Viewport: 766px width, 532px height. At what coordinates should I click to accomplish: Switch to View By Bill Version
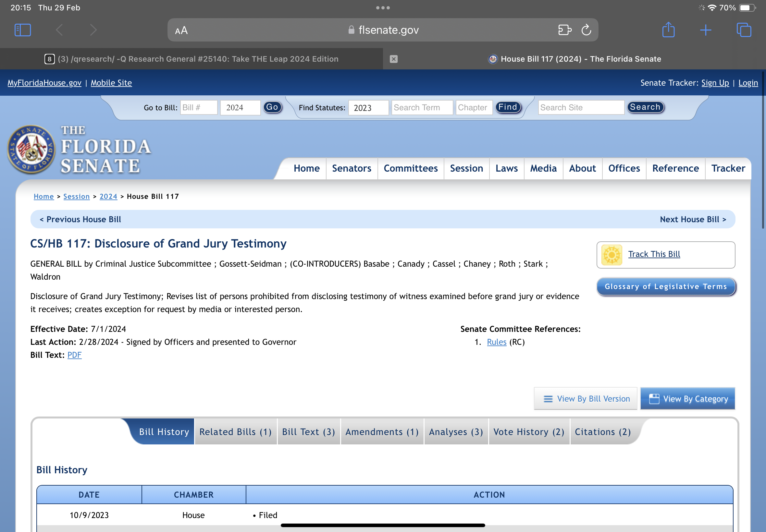pyautogui.click(x=586, y=399)
